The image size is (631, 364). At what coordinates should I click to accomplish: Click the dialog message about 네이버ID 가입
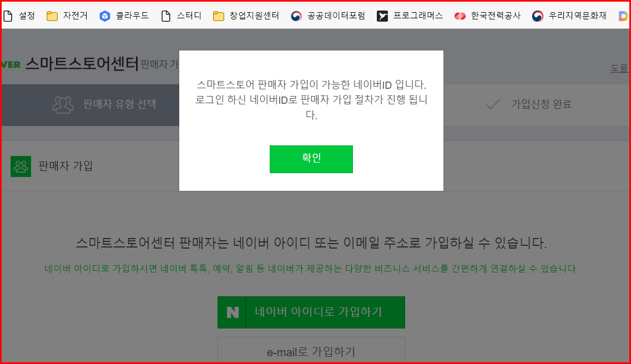[x=311, y=100]
